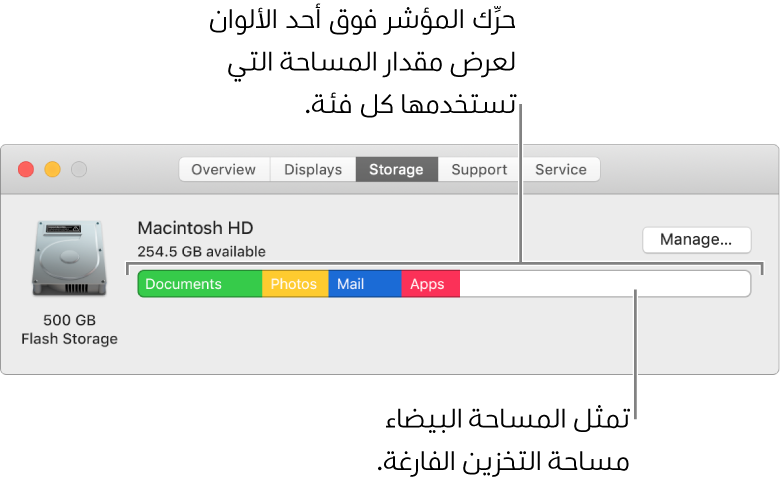Click the white free space of storage bar
The width and height of the screenshot is (782, 481).
click(605, 284)
